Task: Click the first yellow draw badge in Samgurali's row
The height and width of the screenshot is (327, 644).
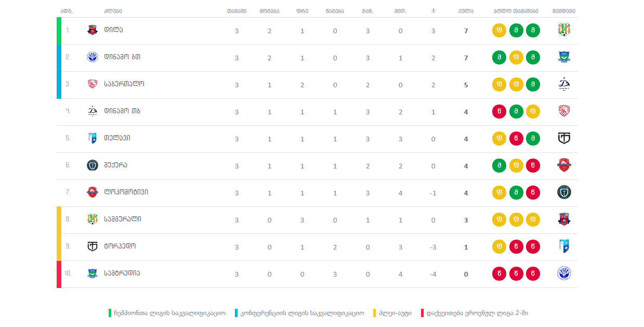Action: pos(499,219)
